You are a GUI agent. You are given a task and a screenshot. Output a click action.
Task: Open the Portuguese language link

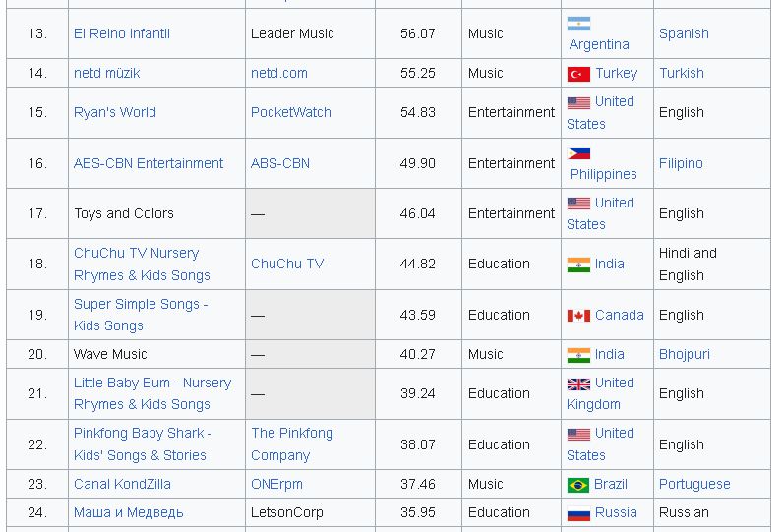(x=694, y=484)
